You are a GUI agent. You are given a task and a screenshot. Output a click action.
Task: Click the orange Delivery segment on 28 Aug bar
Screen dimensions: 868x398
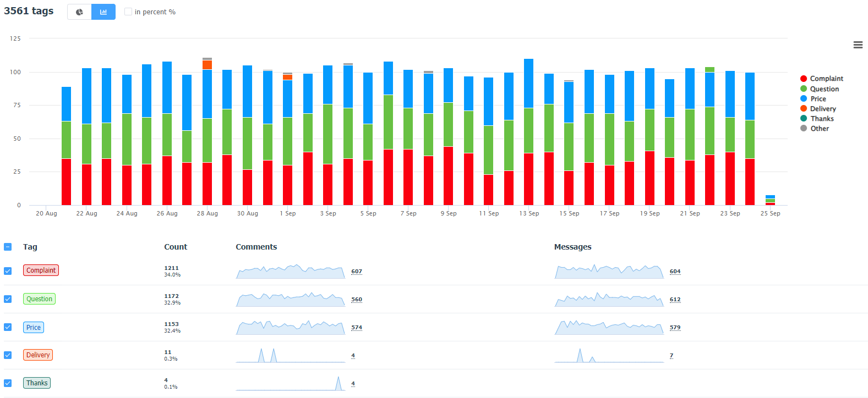tap(207, 65)
